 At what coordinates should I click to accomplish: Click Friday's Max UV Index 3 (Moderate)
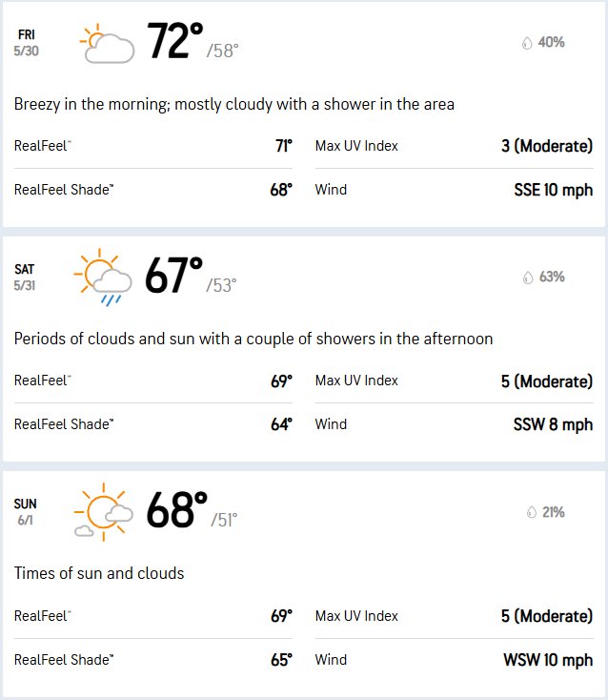tap(547, 147)
